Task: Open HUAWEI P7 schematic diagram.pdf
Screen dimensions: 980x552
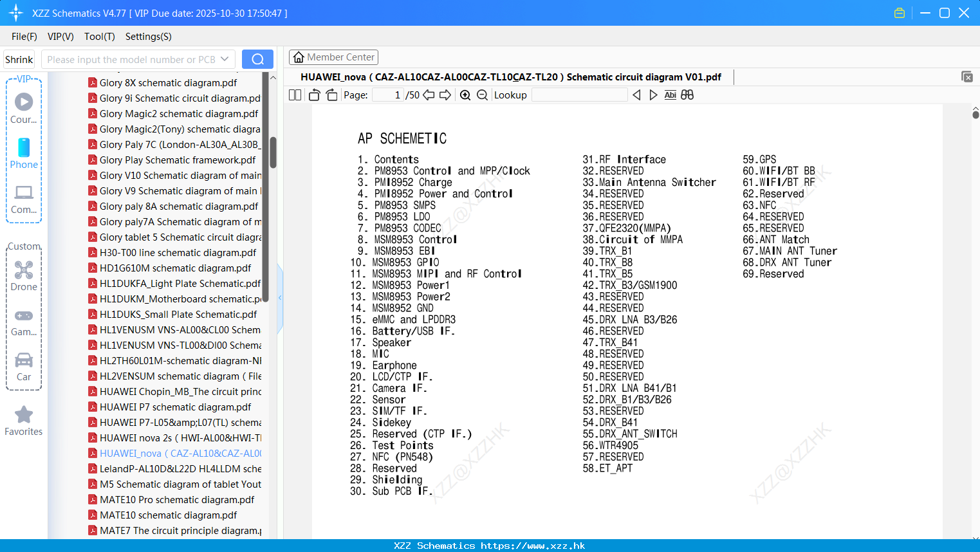Action: point(169,407)
